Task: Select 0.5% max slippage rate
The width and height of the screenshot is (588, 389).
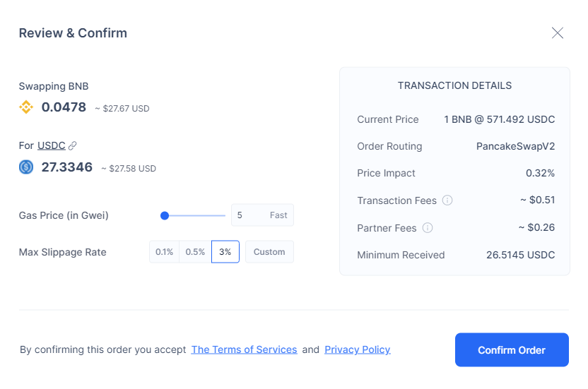Action: [195, 252]
